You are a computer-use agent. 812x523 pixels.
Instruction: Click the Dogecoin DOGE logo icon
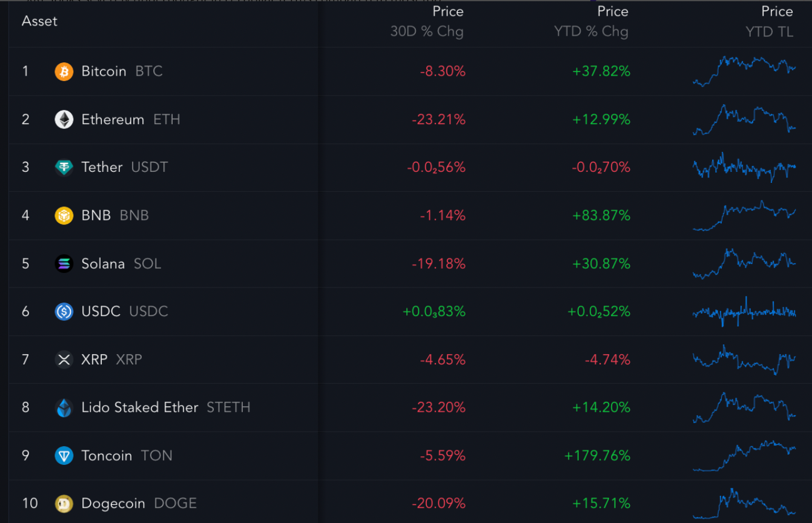tap(64, 503)
